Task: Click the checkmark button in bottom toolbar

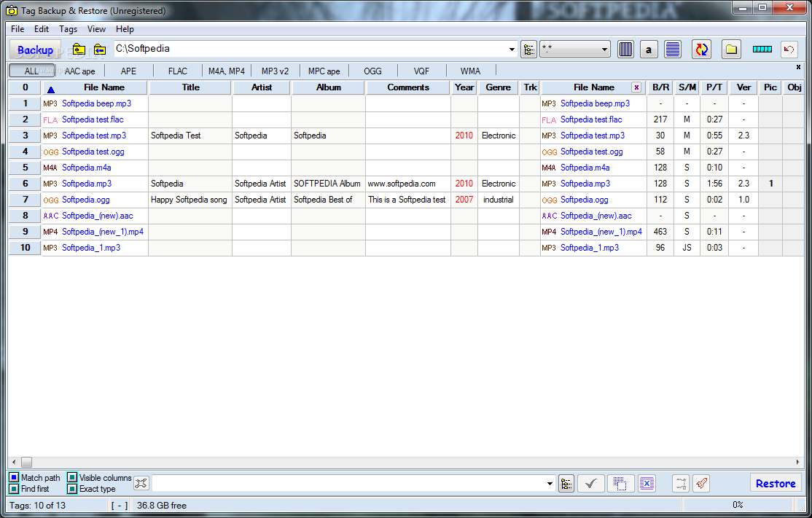Action: click(590, 484)
